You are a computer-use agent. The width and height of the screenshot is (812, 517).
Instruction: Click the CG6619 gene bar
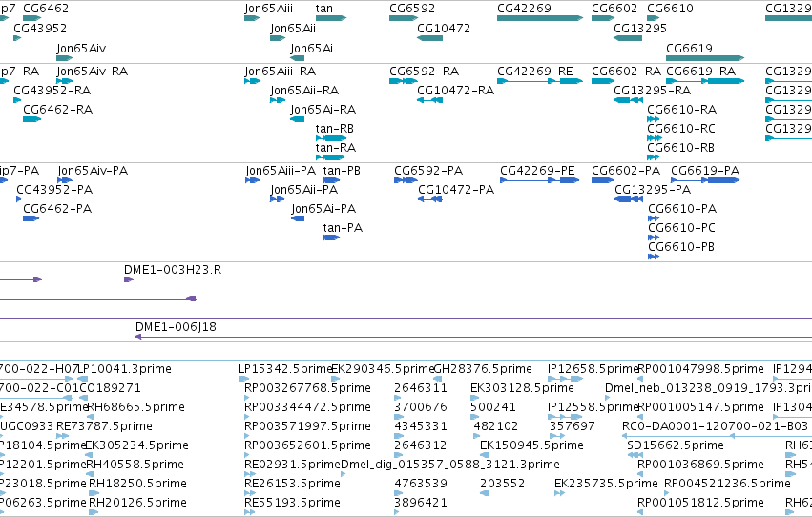coord(705,58)
